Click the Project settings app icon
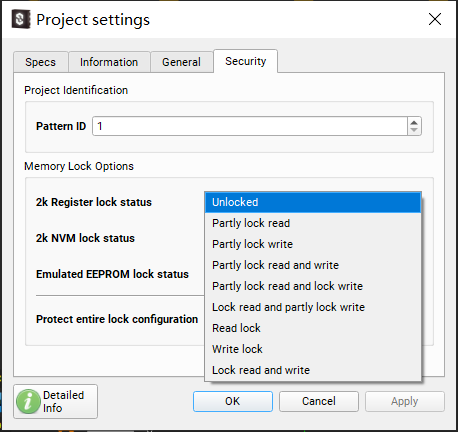The width and height of the screenshot is (458, 432). pos(21,19)
